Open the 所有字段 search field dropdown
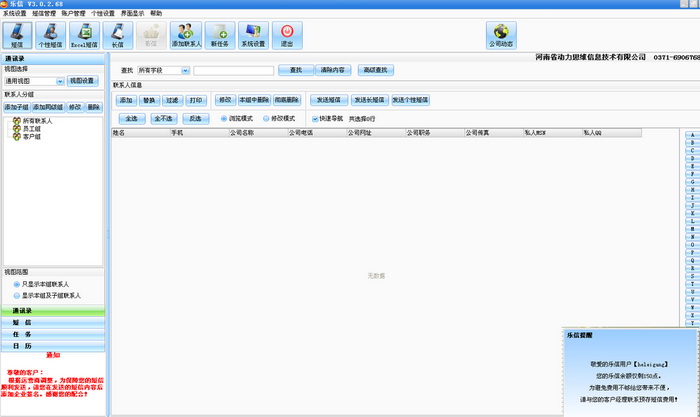Image resolution: width=700 pixels, height=417 pixels. pos(163,70)
